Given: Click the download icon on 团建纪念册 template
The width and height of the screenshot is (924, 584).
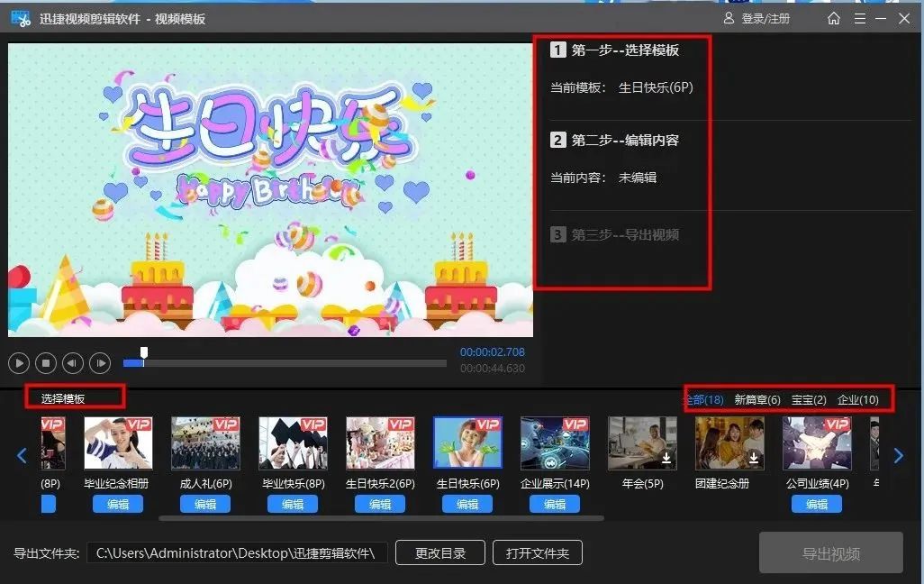Looking at the screenshot, I should 754,458.
